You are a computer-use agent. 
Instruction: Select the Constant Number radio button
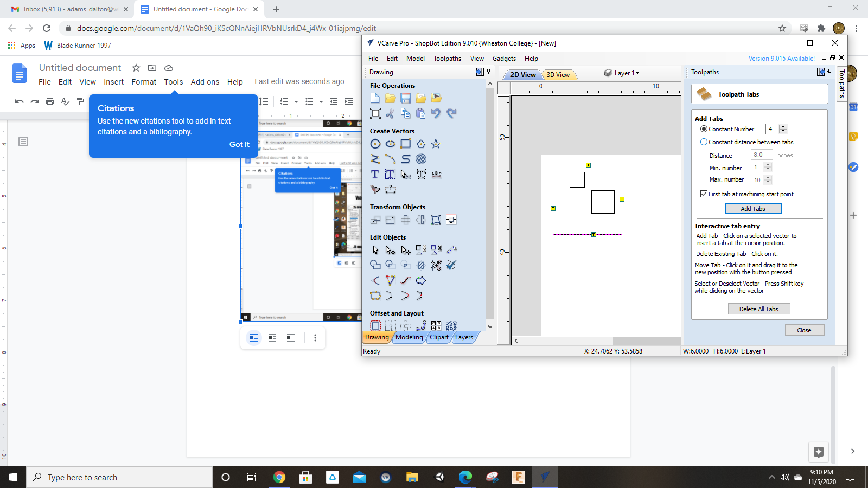coord(704,129)
